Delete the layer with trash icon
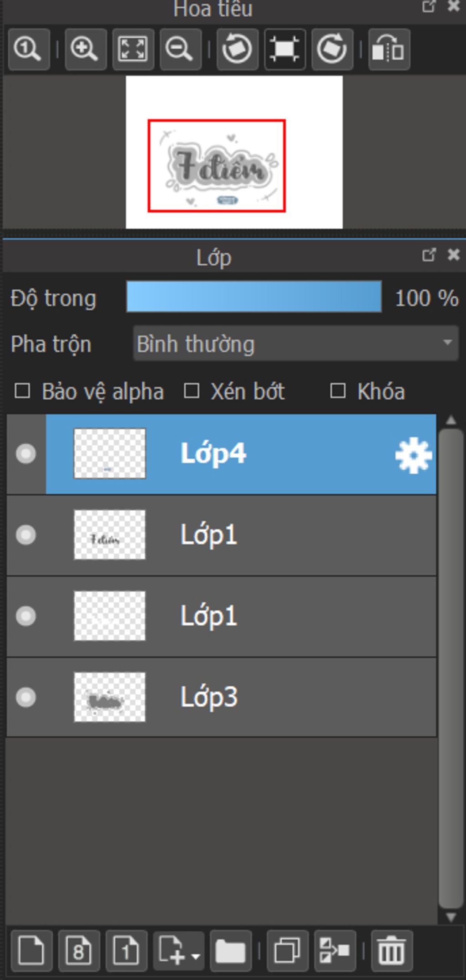The height and width of the screenshot is (980, 466). [x=391, y=951]
